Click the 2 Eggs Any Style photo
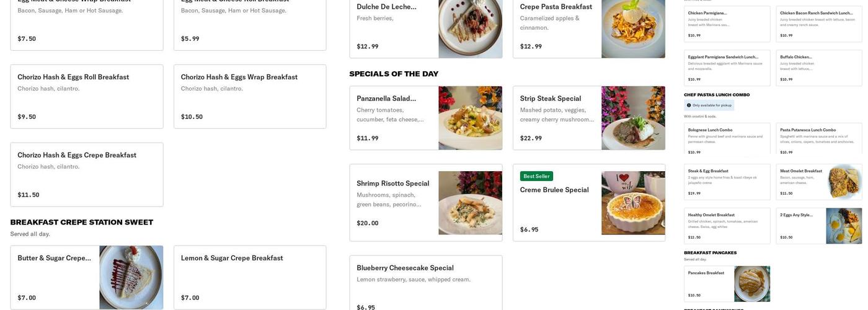Viewport: 868px width, 310px height. pyautogui.click(x=844, y=226)
